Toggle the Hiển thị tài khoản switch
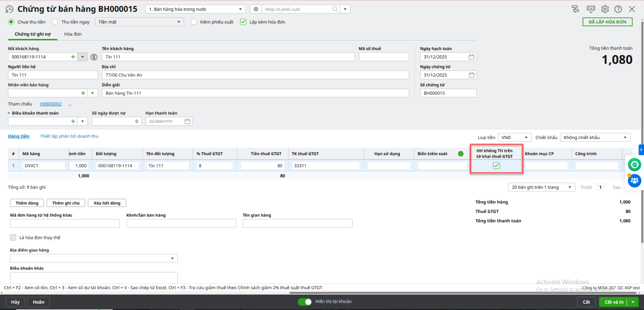Image resolution: width=644 pixels, height=310 pixels. 305,302
